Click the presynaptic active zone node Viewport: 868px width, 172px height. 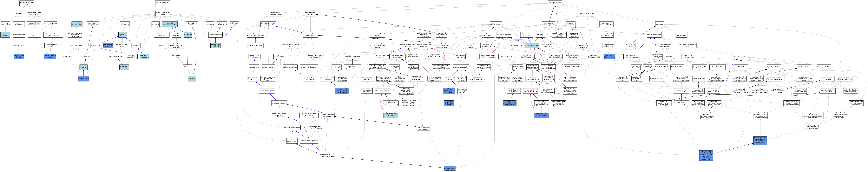click(145, 57)
